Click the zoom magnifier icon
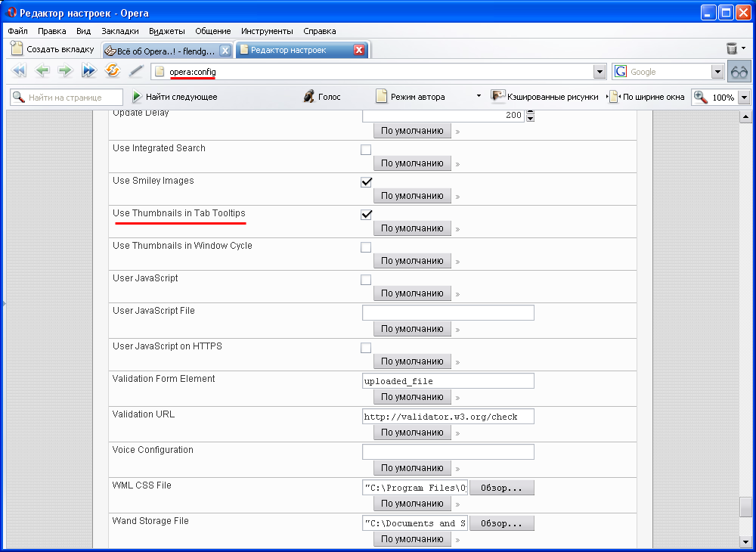Screen dimensions: 756x552 pos(700,97)
